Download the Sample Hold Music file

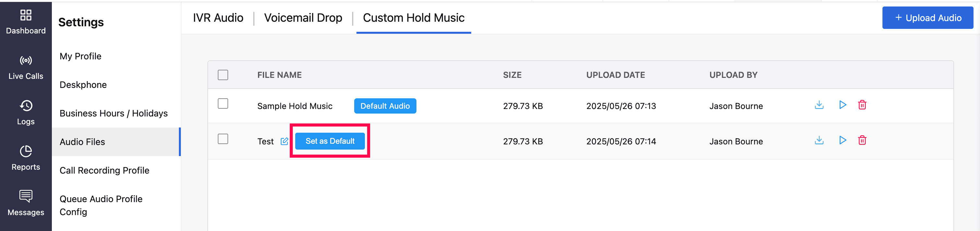[x=819, y=105]
